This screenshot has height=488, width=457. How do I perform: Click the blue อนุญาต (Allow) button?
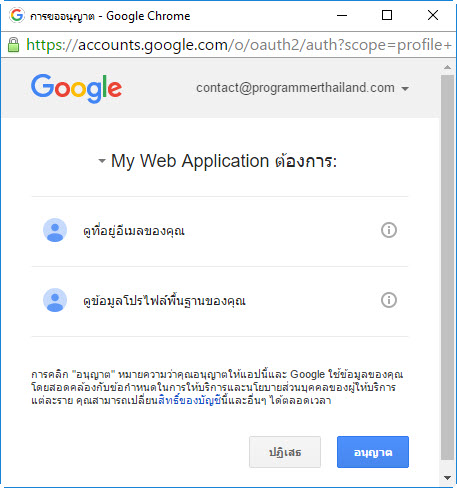coord(373,452)
